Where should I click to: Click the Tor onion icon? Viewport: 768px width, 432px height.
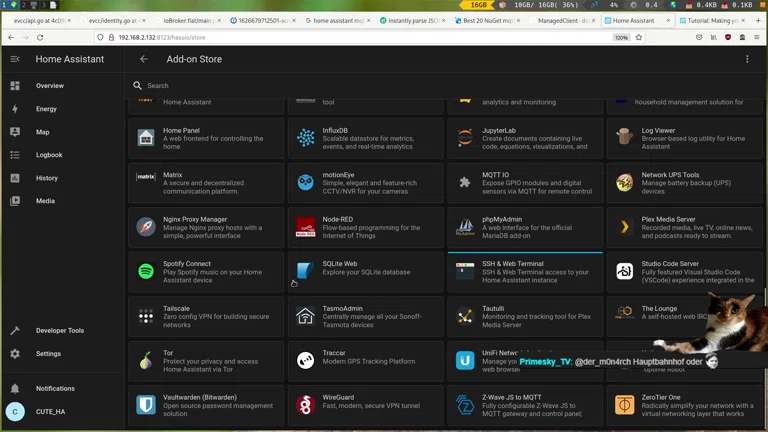pyautogui.click(x=146, y=360)
